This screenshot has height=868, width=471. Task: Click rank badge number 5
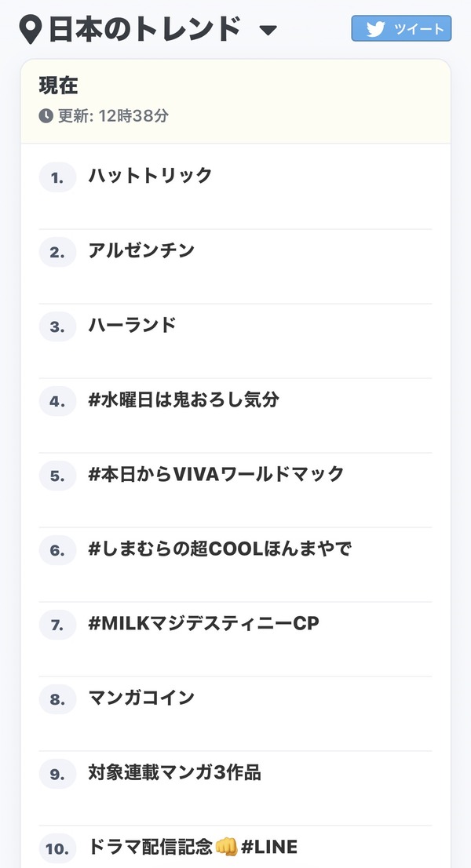click(57, 476)
